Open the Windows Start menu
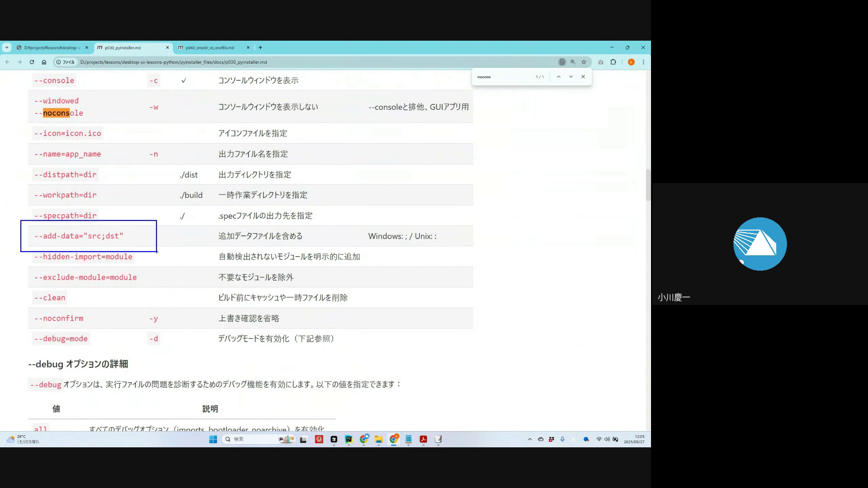 [x=213, y=439]
